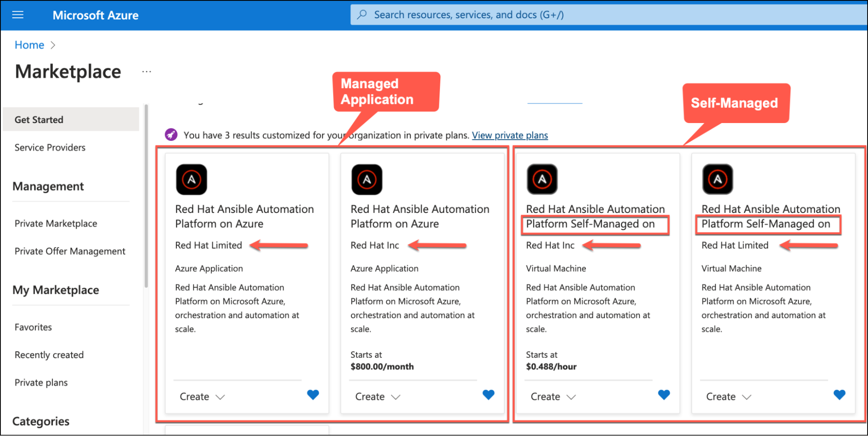Click the Ansible logo on the $800.00/month card

coord(367,180)
